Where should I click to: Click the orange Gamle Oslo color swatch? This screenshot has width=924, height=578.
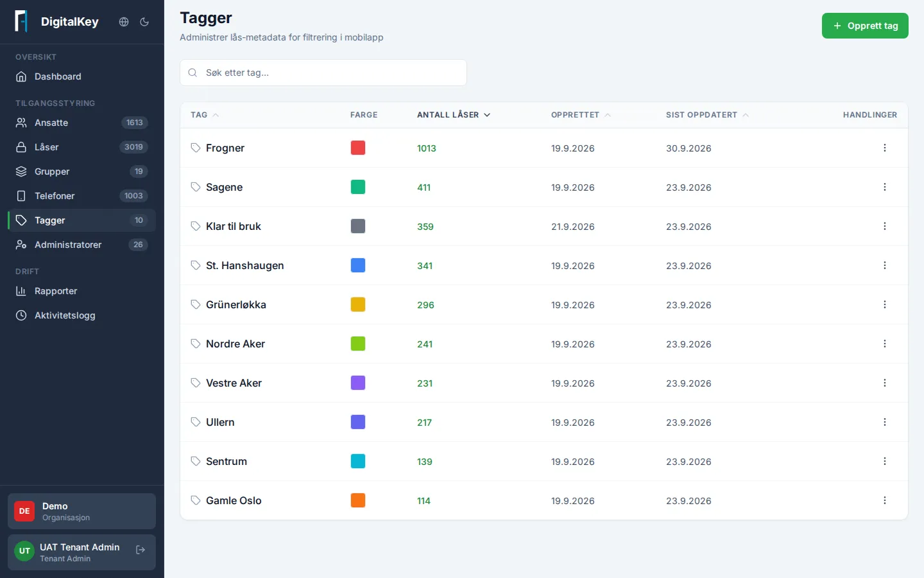point(358,500)
